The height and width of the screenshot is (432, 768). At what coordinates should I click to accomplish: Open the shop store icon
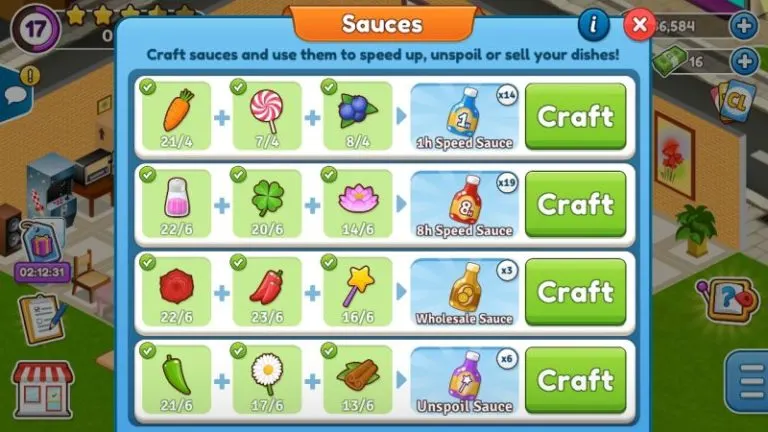click(x=43, y=389)
